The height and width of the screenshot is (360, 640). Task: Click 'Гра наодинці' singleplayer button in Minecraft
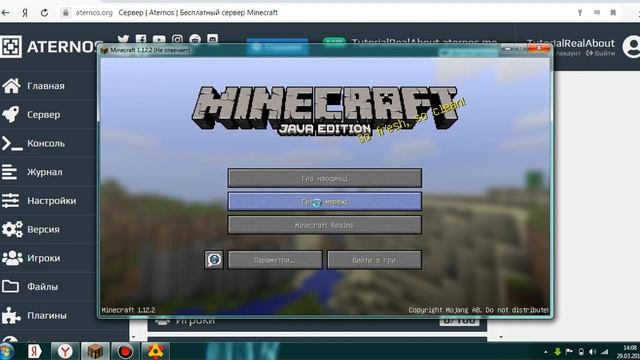pyautogui.click(x=324, y=178)
